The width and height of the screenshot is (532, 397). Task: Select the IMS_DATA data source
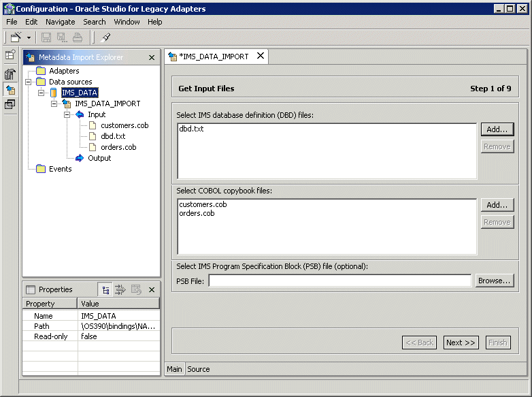[80, 93]
